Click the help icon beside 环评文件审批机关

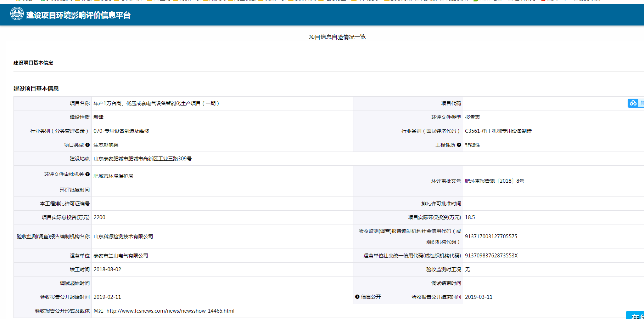pyautogui.click(x=88, y=174)
